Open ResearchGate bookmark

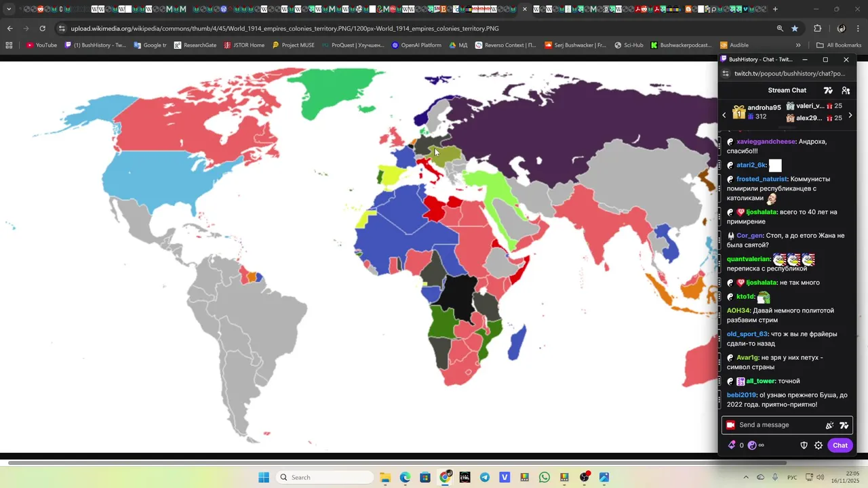tap(195, 45)
